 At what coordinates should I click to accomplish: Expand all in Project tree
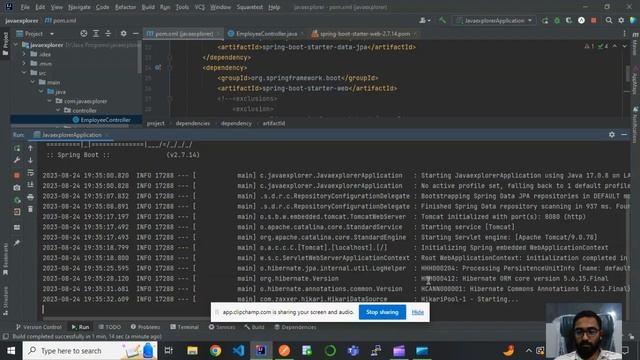(x=96, y=33)
